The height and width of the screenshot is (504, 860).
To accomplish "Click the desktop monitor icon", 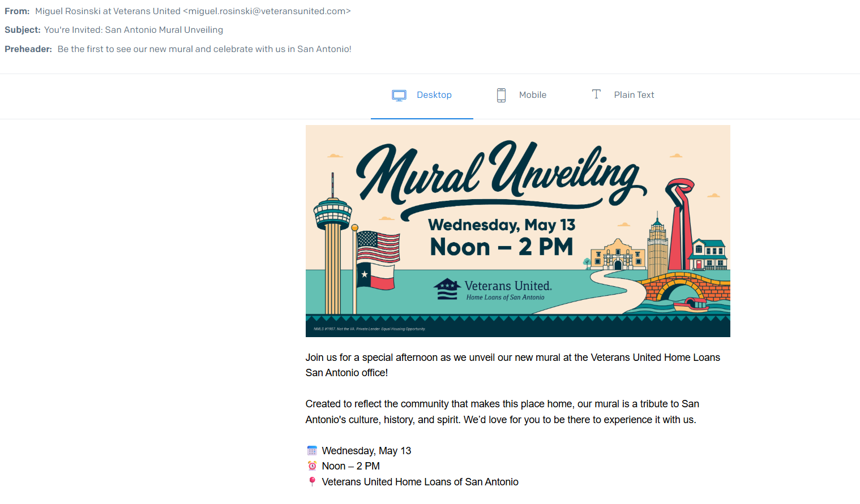I will point(399,96).
